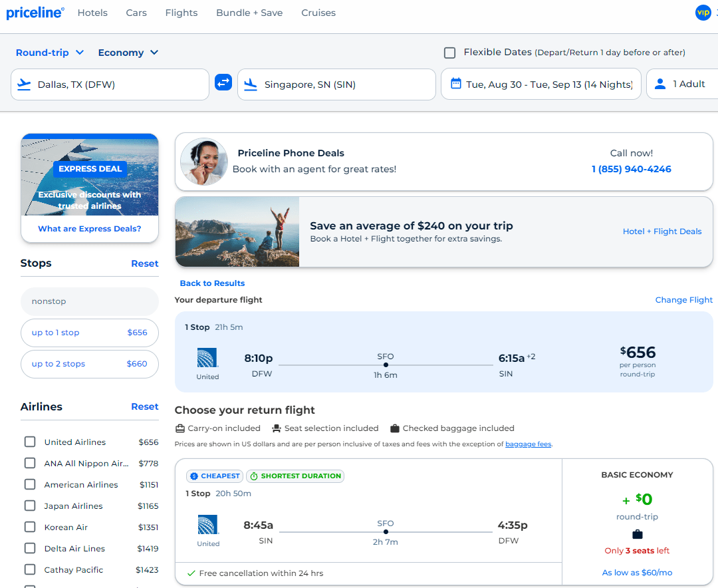Image resolution: width=718 pixels, height=588 pixels.
Task: Click the Change Flight link
Action: (683, 299)
